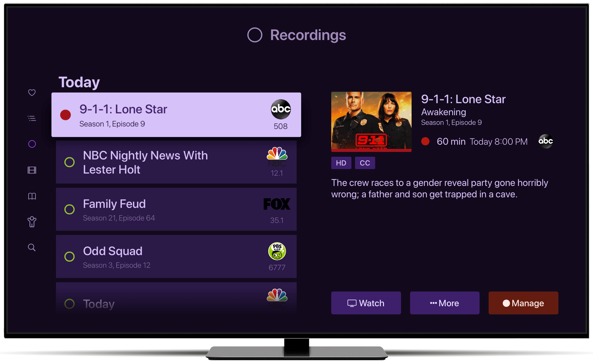The image size is (593, 364).
Task: Click Watch button for 9-1-1 Lone Star
Action: tap(366, 304)
